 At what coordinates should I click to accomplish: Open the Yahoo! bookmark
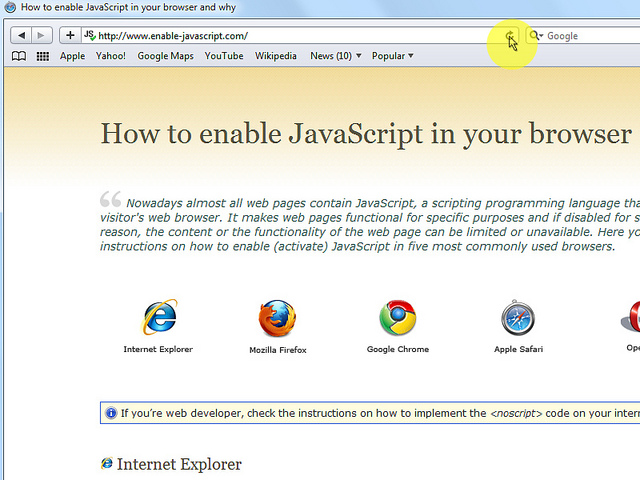[111, 56]
